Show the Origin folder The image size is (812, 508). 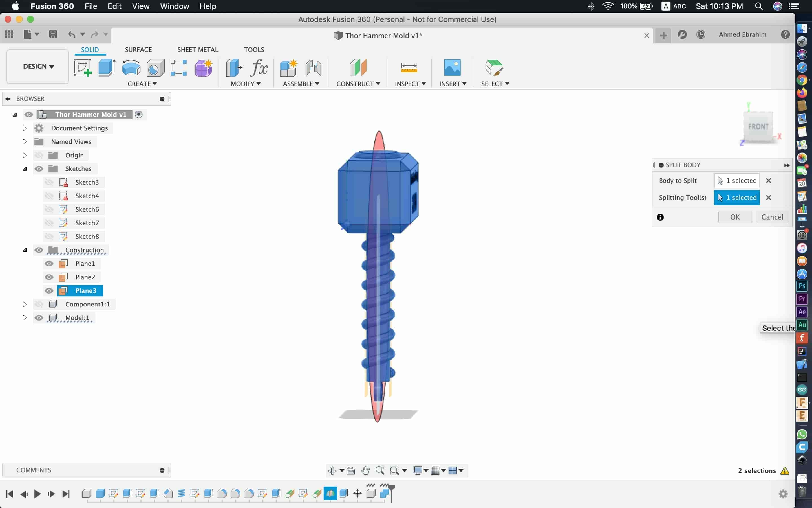tap(39, 155)
